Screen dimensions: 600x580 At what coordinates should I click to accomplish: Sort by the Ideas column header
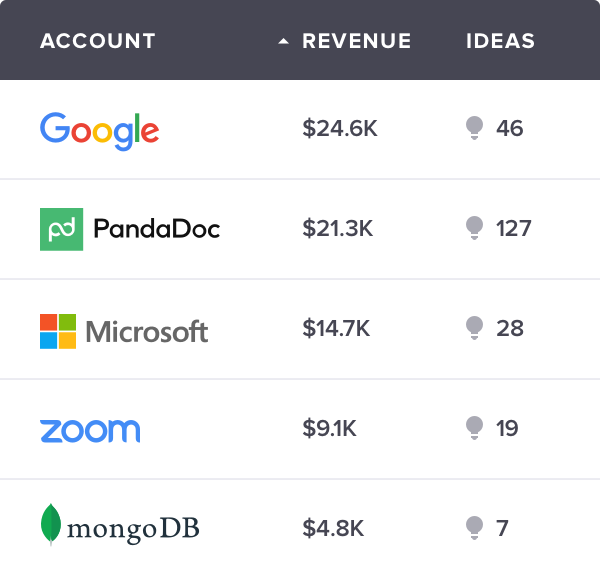click(x=500, y=41)
